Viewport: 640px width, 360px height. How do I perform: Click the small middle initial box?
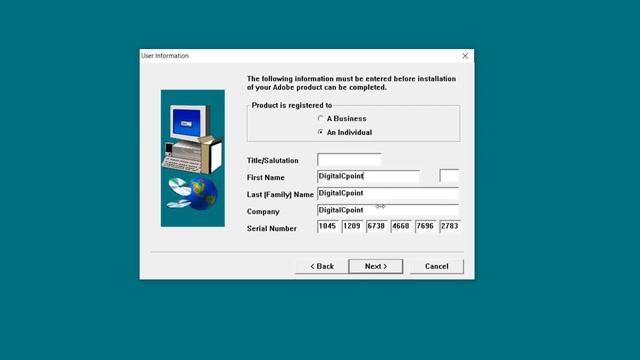click(x=449, y=176)
